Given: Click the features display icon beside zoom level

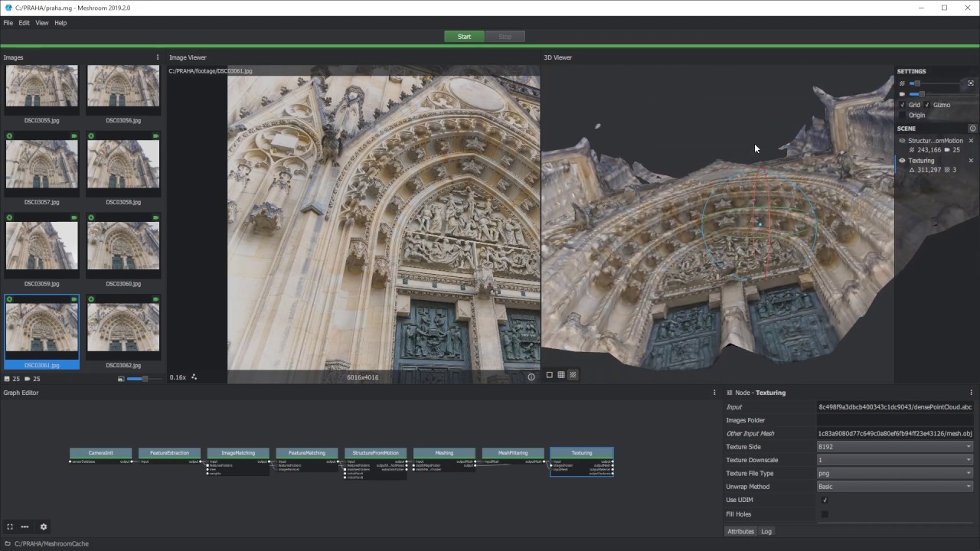Looking at the screenshot, I should point(194,377).
